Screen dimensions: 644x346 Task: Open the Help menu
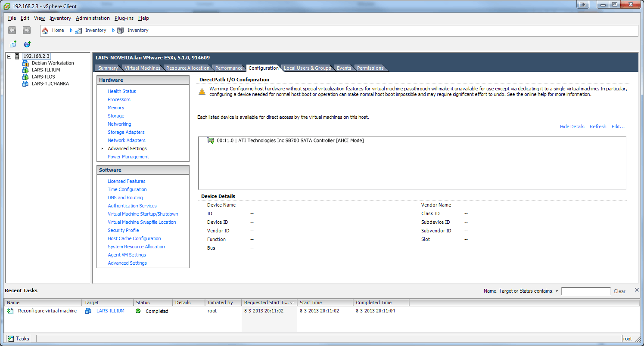click(x=143, y=18)
